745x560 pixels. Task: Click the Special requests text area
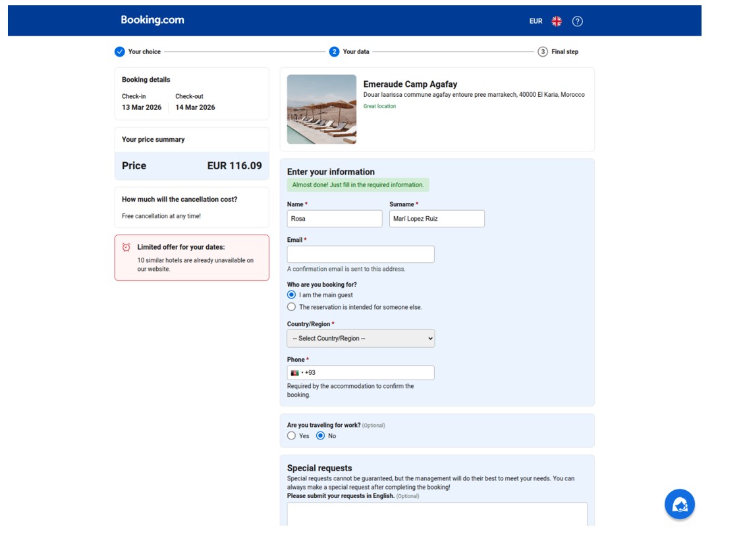(x=437, y=514)
